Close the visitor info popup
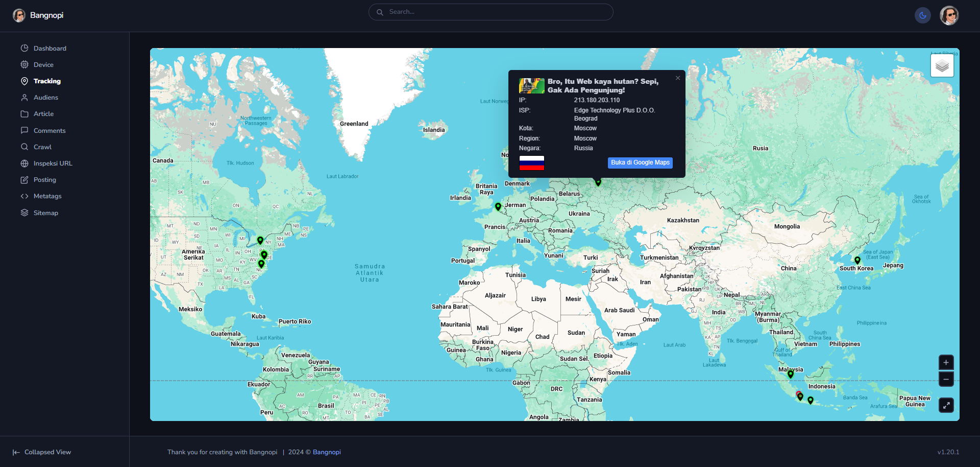Screen dimensions: 980x467 point(677,78)
